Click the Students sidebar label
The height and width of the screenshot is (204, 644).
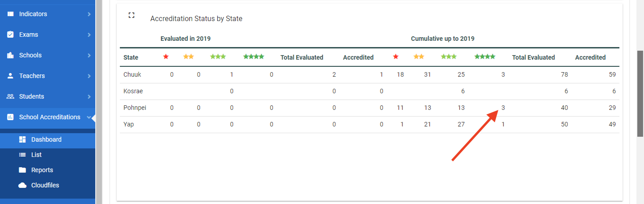point(32,96)
